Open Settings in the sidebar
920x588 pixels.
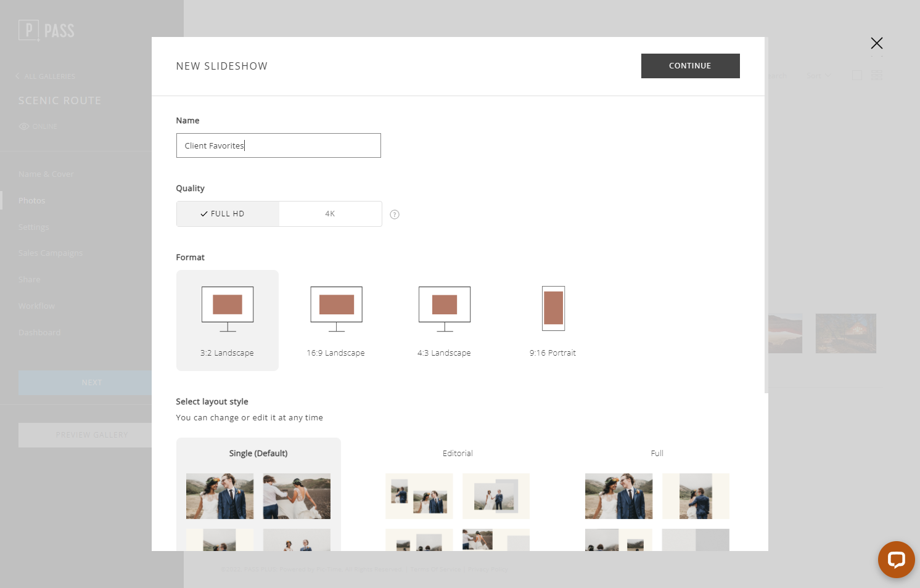(x=34, y=227)
